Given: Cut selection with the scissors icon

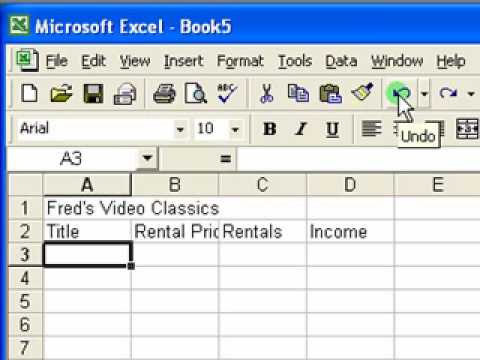Looking at the screenshot, I should point(267,93).
